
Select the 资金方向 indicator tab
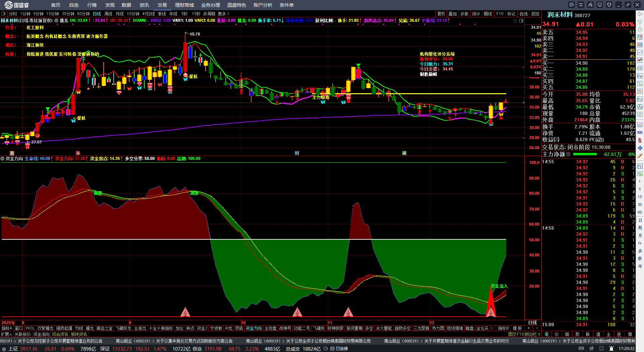tap(254, 328)
